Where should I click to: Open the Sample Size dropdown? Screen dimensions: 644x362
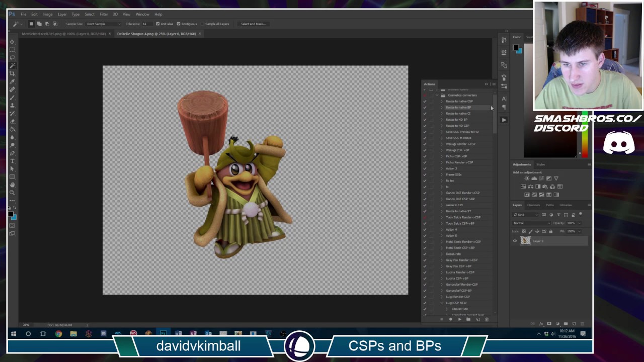tap(104, 24)
